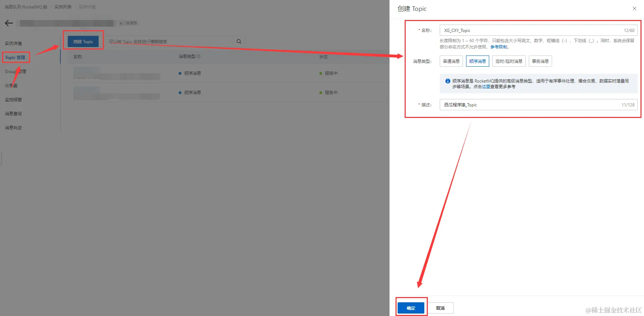Select 普通消息 message type
The image size is (644, 316).
point(451,61)
